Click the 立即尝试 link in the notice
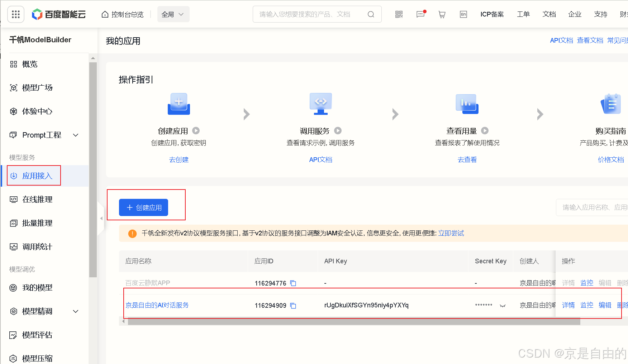The height and width of the screenshot is (364, 628). [451, 233]
